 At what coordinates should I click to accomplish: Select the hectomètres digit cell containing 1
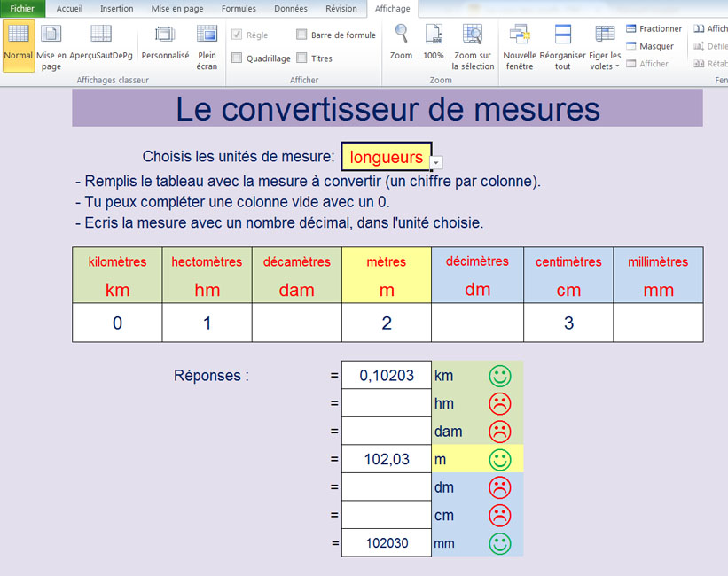(x=207, y=323)
